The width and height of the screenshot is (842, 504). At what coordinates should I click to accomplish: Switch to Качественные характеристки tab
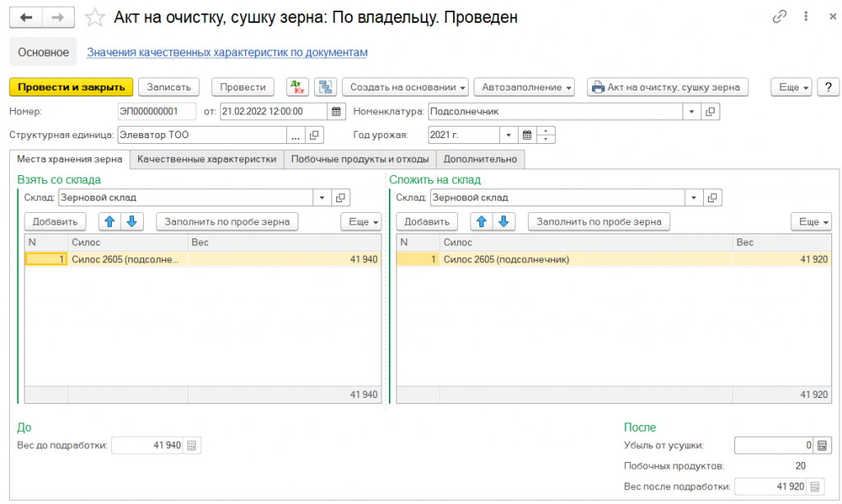point(206,159)
